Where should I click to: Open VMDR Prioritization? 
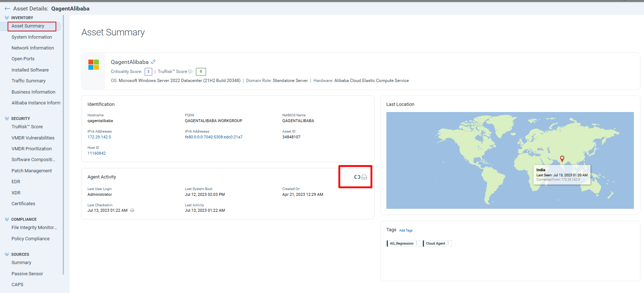pos(32,149)
